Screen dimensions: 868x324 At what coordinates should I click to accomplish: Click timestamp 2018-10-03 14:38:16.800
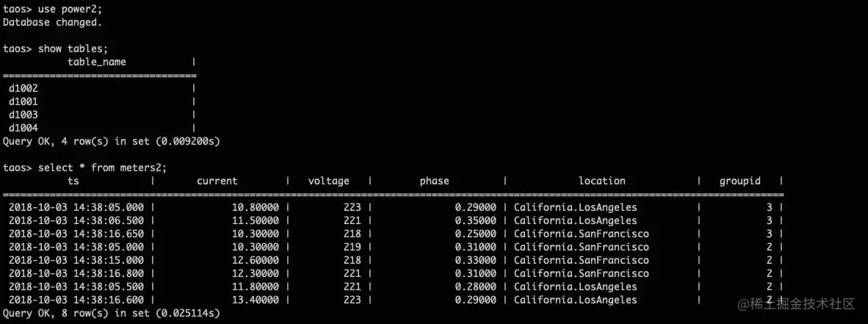[x=76, y=273]
